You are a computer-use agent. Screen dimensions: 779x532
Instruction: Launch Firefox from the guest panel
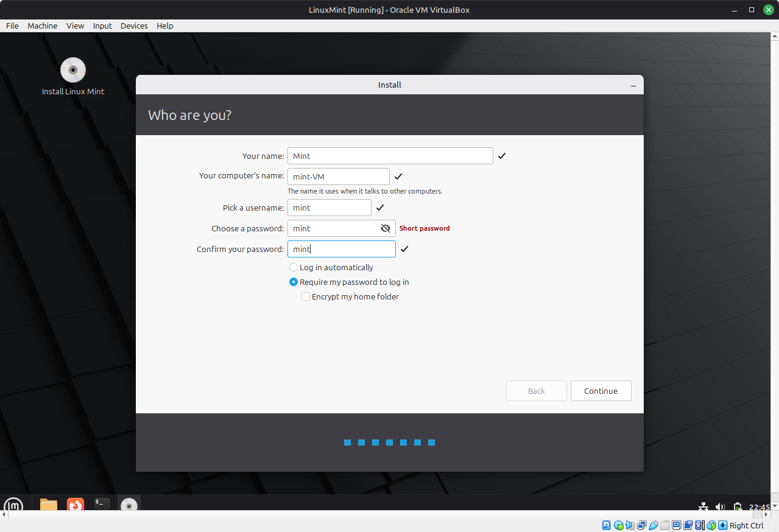coord(76,505)
